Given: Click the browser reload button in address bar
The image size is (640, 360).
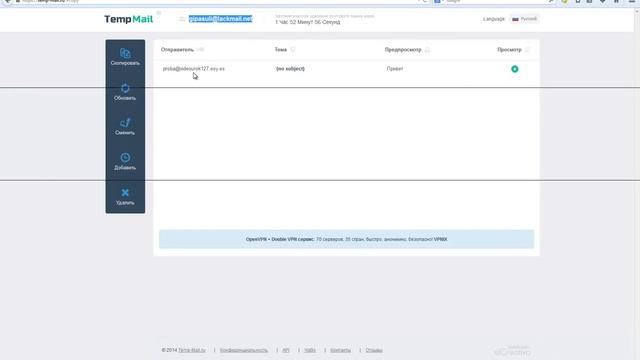Looking at the screenshot, I should tap(425, 1).
